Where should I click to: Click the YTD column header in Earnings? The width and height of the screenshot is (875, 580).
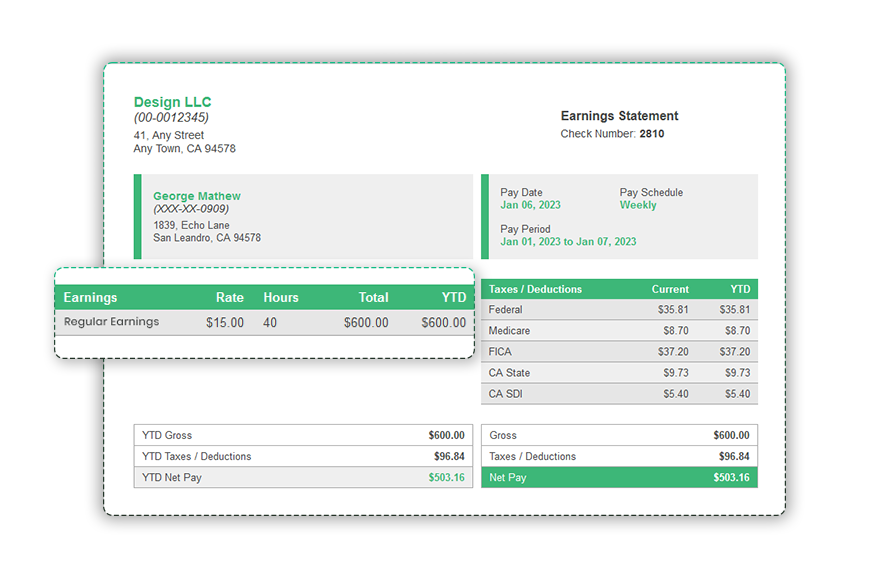tap(453, 297)
